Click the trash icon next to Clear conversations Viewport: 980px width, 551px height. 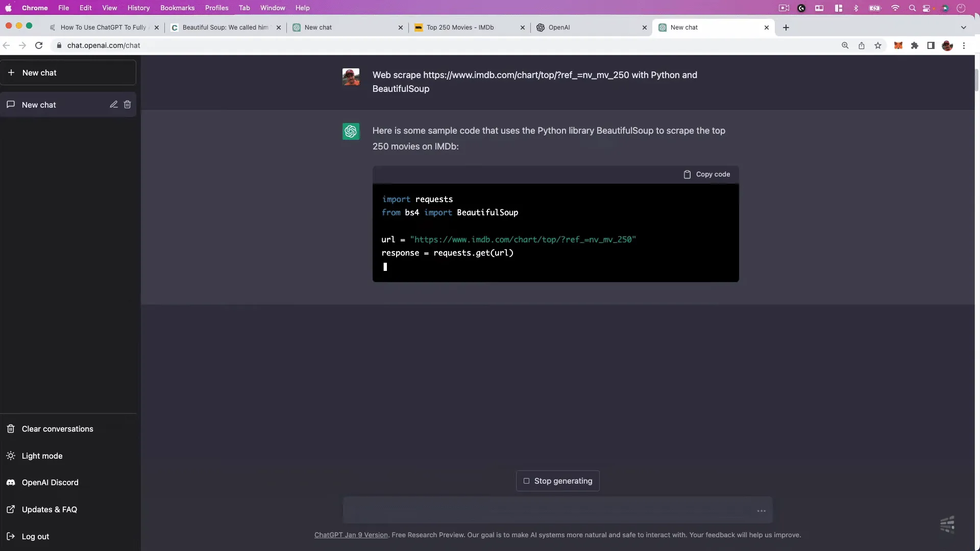[11, 429]
